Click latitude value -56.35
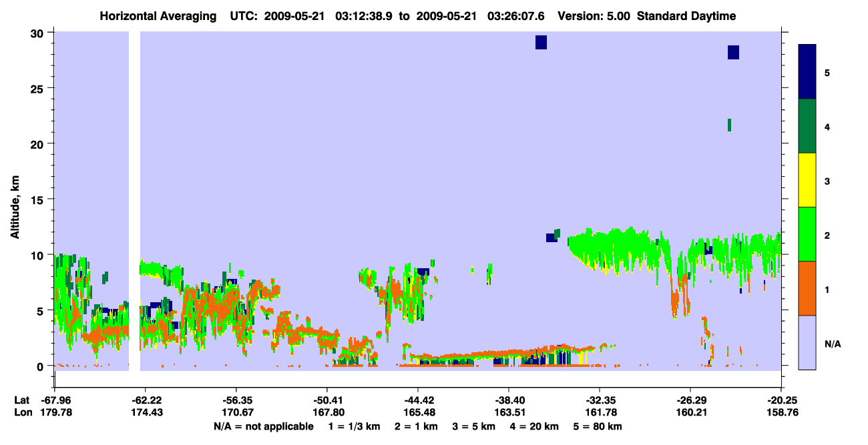 pyautogui.click(x=236, y=400)
